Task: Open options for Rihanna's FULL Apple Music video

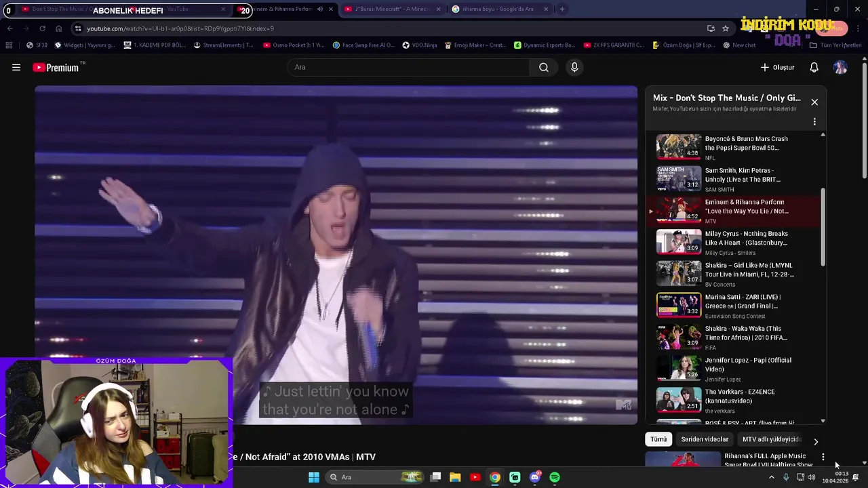Action: point(823,457)
